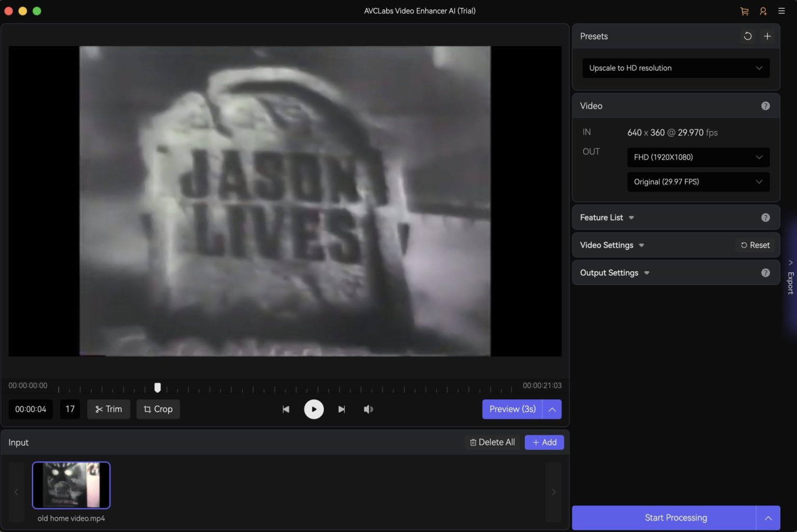Skip to the previous frame
The width and height of the screenshot is (797, 532).
tap(286, 409)
